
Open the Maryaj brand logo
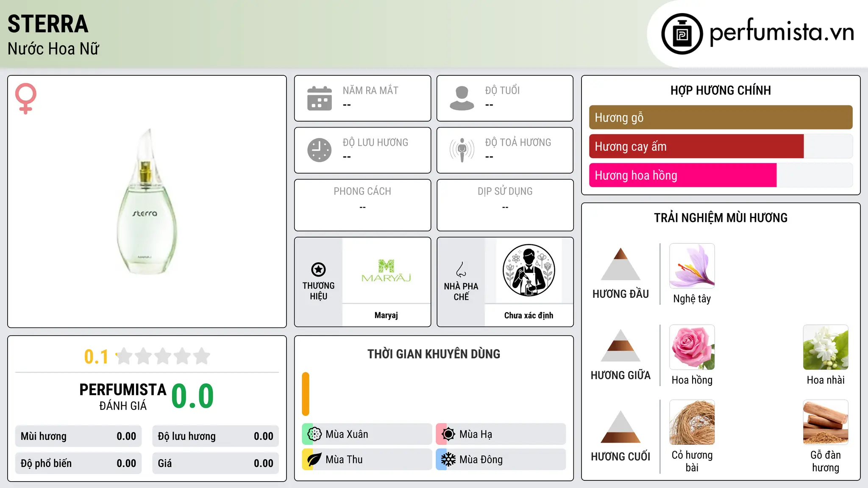pos(386,271)
